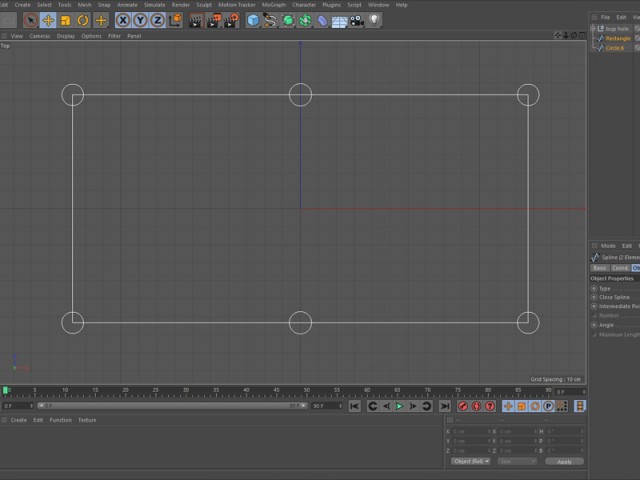The image size is (640, 480).
Task: Open the blue deformer objects icon
Action: tap(322, 20)
